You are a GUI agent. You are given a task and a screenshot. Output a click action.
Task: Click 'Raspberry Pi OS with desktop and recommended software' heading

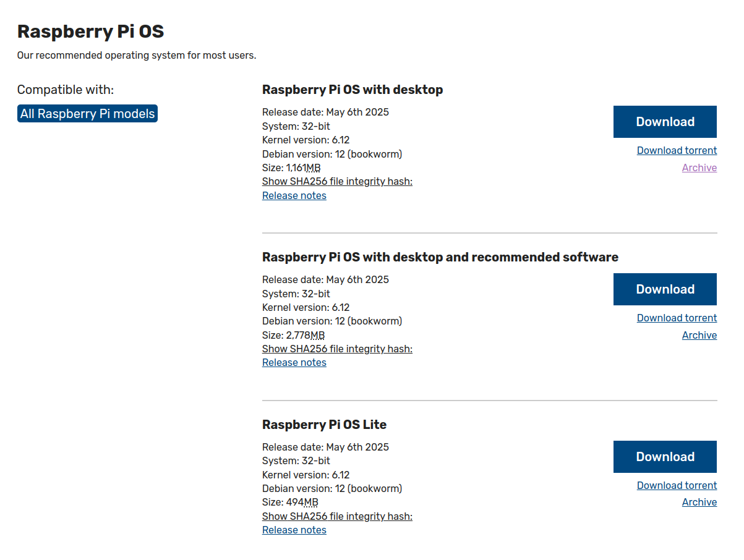pyautogui.click(x=440, y=257)
